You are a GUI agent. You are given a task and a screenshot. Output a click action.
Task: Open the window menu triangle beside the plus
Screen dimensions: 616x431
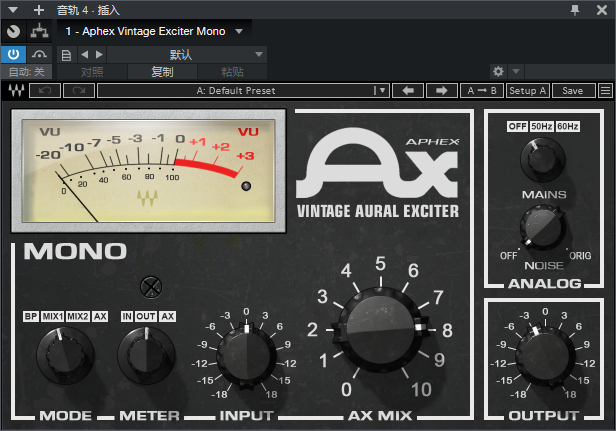pos(13,10)
